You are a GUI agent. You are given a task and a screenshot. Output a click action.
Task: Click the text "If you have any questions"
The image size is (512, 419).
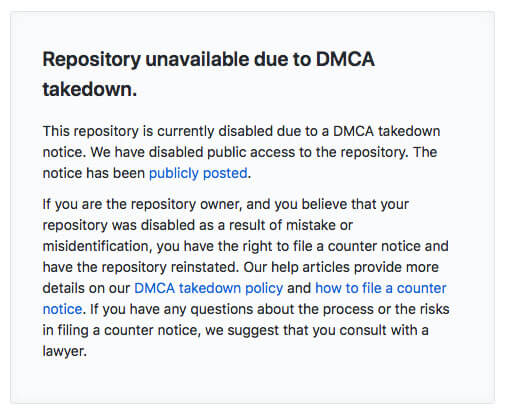172,309
